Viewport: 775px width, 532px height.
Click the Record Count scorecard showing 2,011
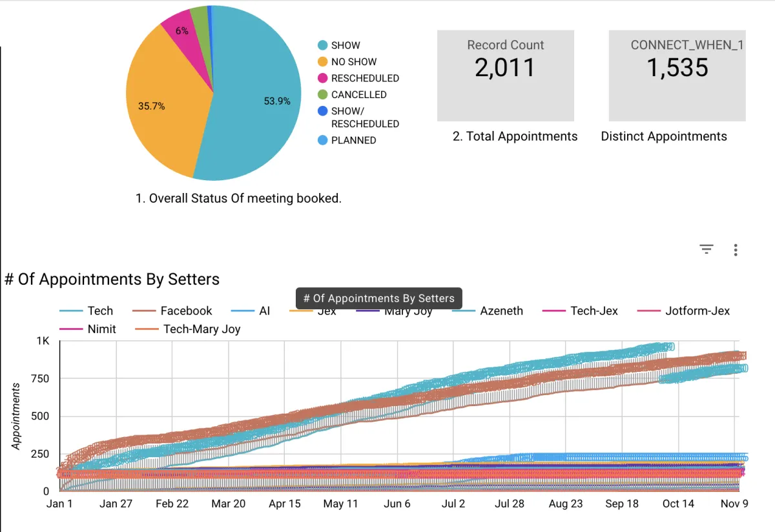click(506, 76)
